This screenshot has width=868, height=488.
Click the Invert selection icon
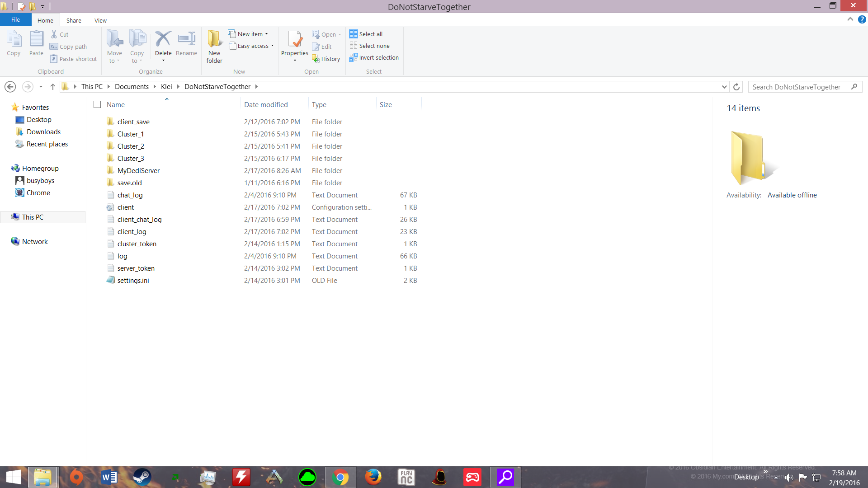tap(374, 58)
